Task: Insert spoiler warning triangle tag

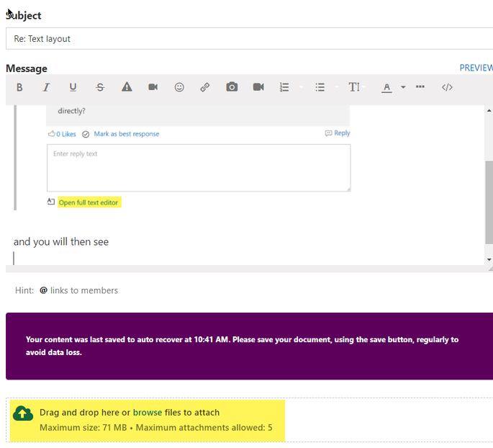Action: [x=127, y=87]
